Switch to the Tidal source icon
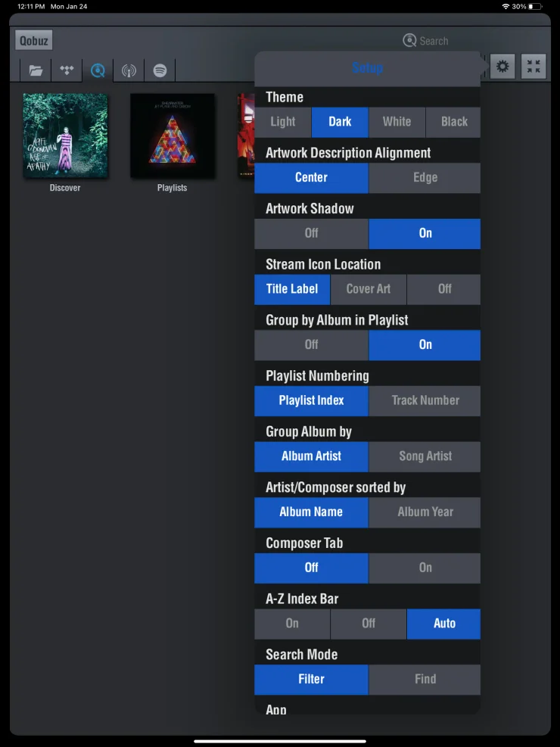This screenshot has width=560, height=747. 67,70
